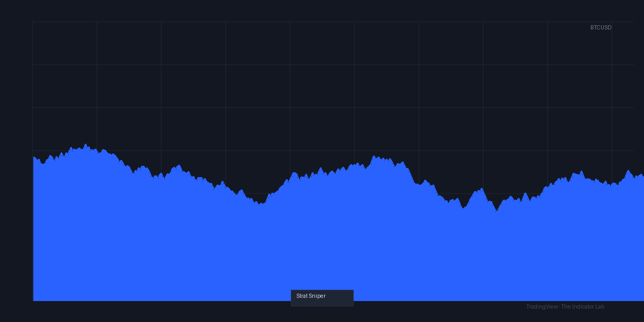
Task: Click the small peak just before the lowest trough
Action: coord(481,188)
